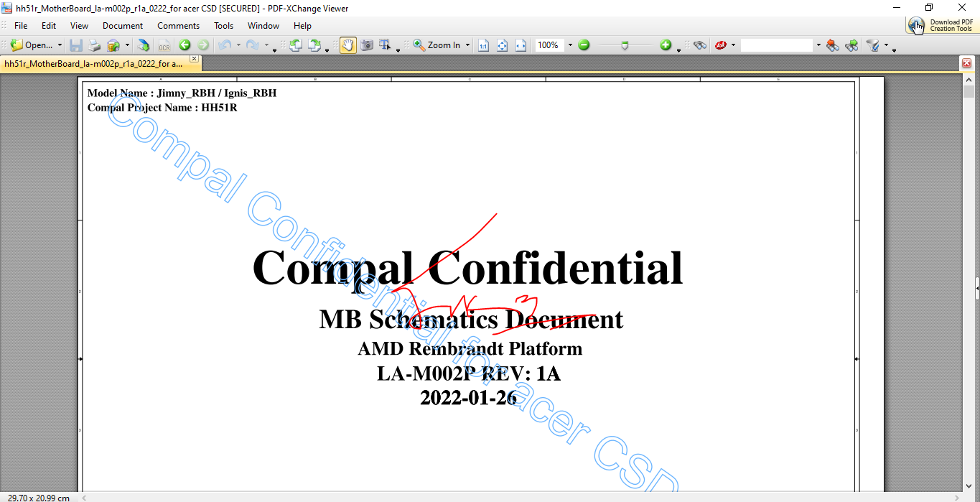
Task: Open Find with the binoculars icon
Action: pyautogui.click(x=700, y=45)
